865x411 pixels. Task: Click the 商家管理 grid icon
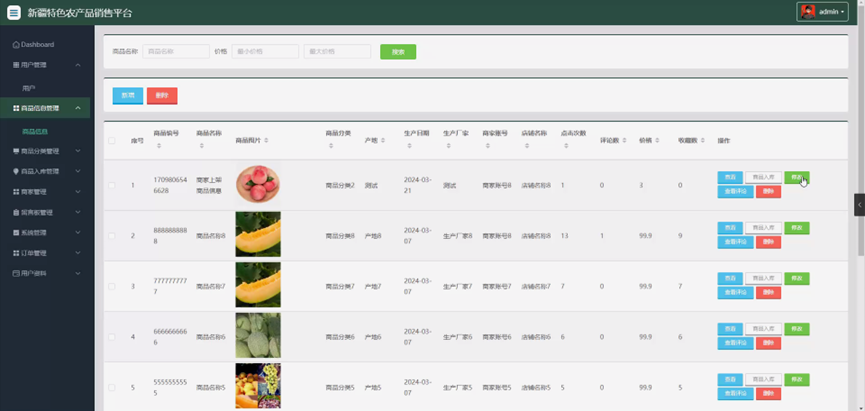(16, 192)
